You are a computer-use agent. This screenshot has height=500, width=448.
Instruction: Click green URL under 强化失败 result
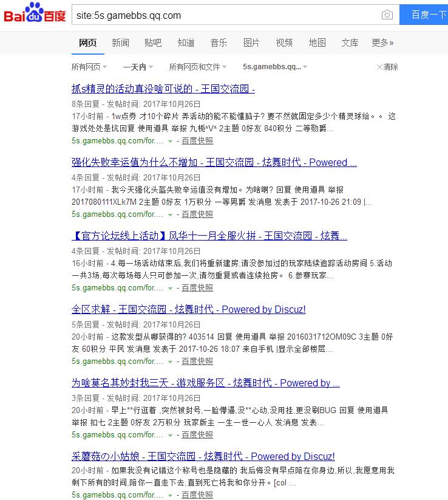117,214
